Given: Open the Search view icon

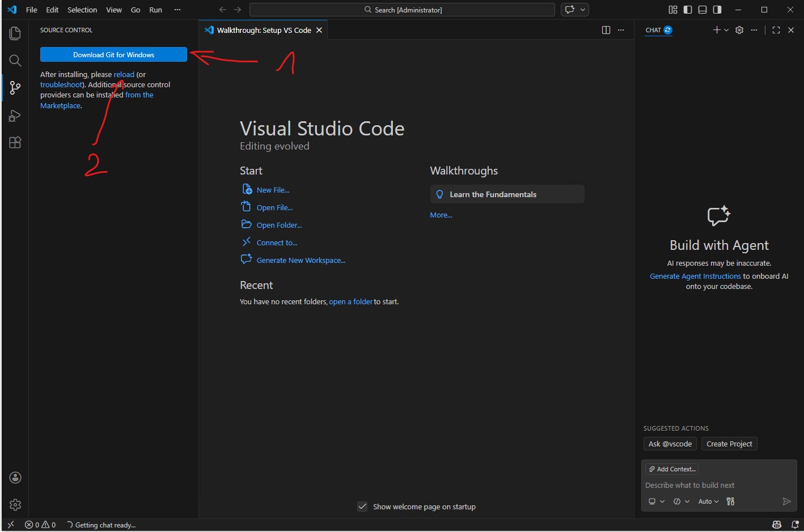Looking at the screenshot, I should point(15,61).
